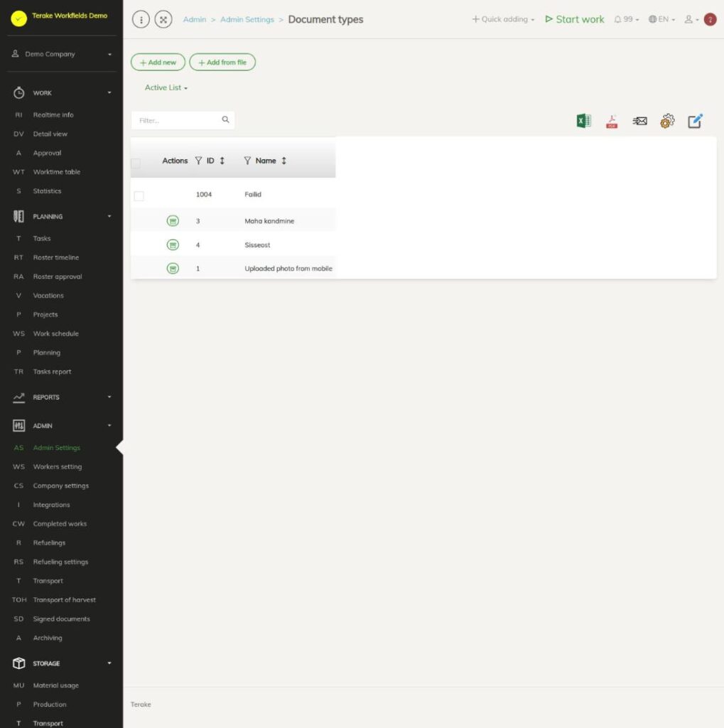Click the edit pencil icon above table

695,121
